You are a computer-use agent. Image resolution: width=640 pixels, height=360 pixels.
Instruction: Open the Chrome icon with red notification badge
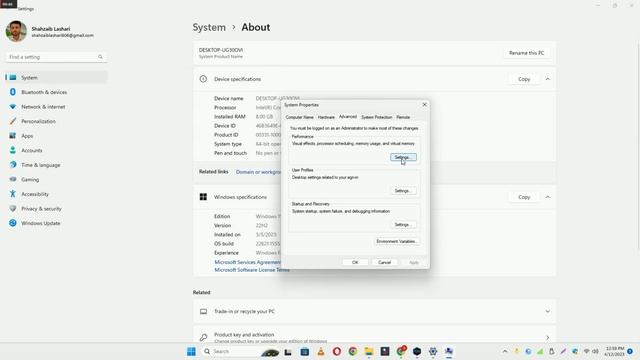click(x=401, y=351)
